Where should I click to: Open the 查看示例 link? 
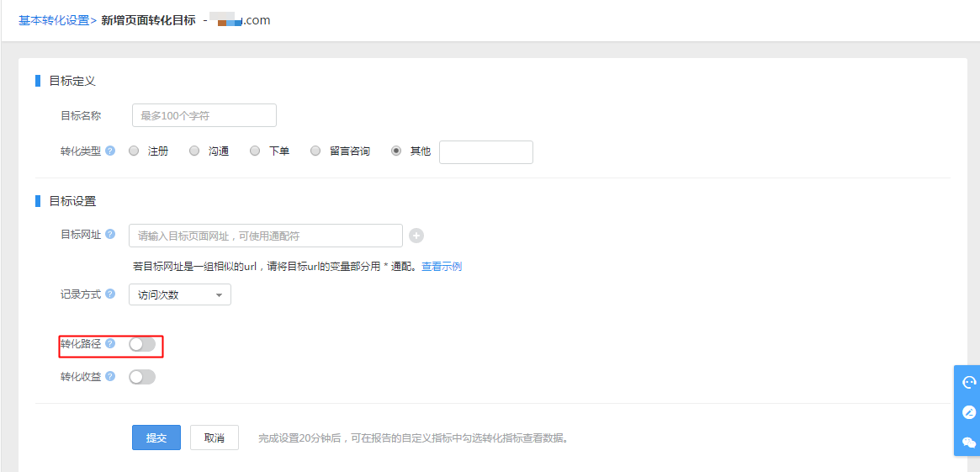point(442,267)
